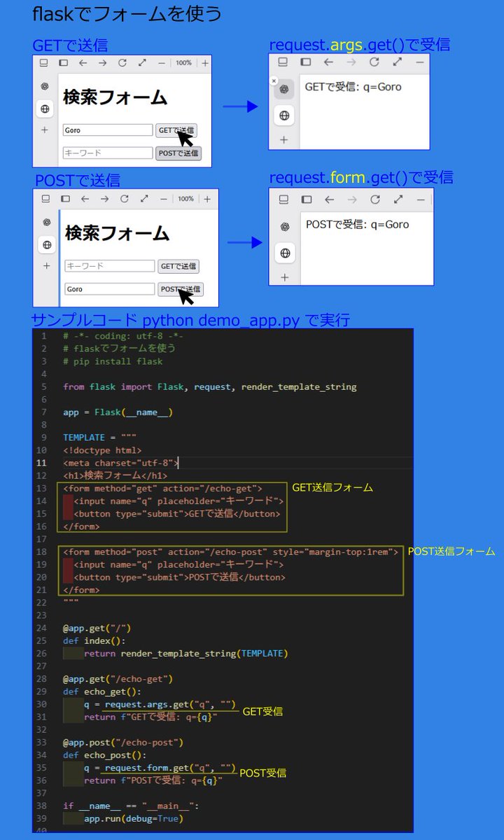Select the globe icon in the 'POSTz受信: q=Goro' window

[x=285, y=253]
